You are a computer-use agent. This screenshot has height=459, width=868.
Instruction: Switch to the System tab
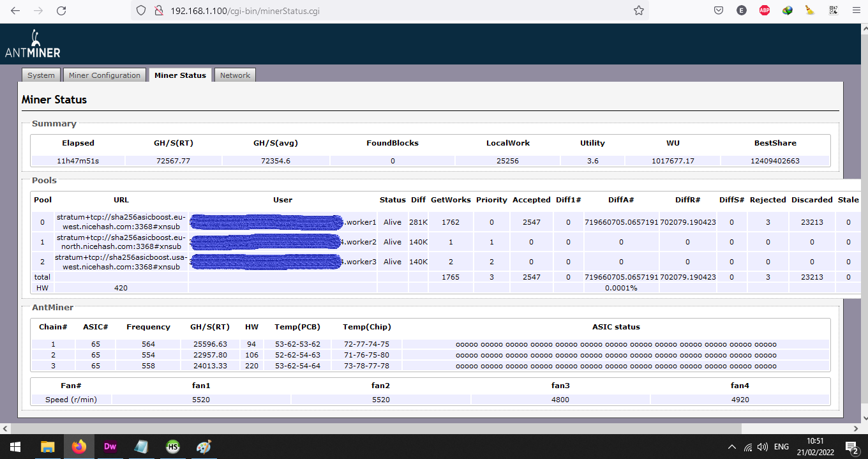coord(41,75)
